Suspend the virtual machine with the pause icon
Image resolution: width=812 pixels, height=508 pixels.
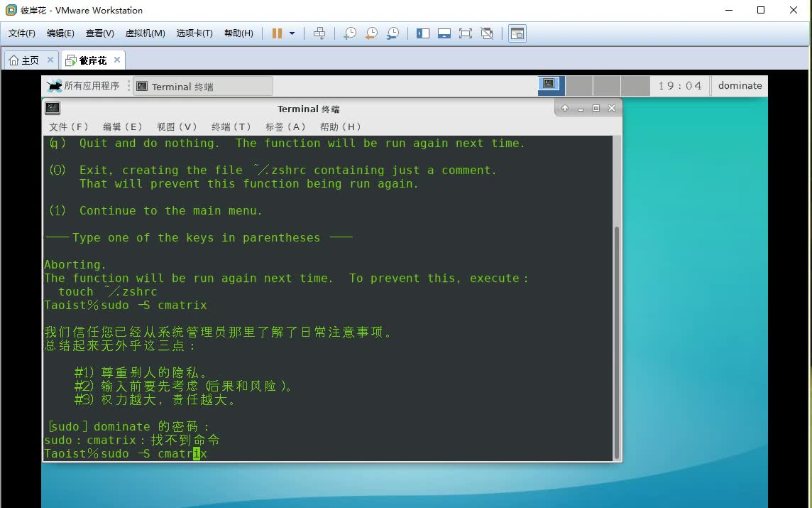[x=278, y=33]
